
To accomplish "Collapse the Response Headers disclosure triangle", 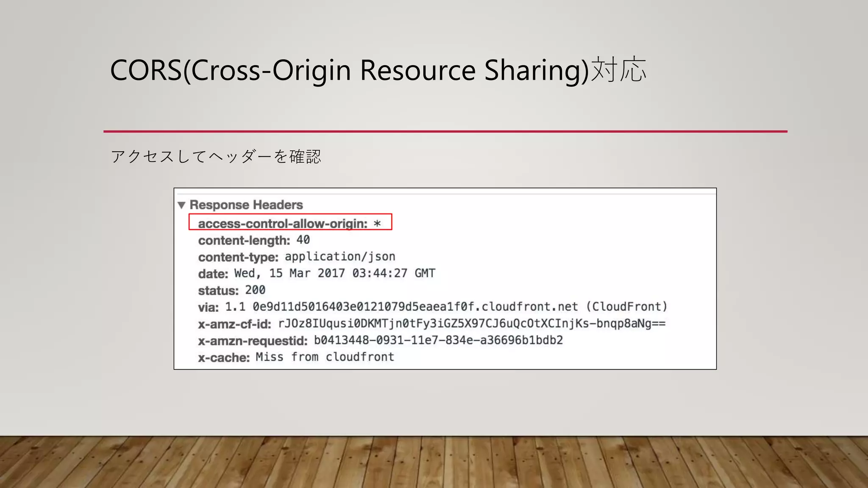I will click(x=182, y=205).
